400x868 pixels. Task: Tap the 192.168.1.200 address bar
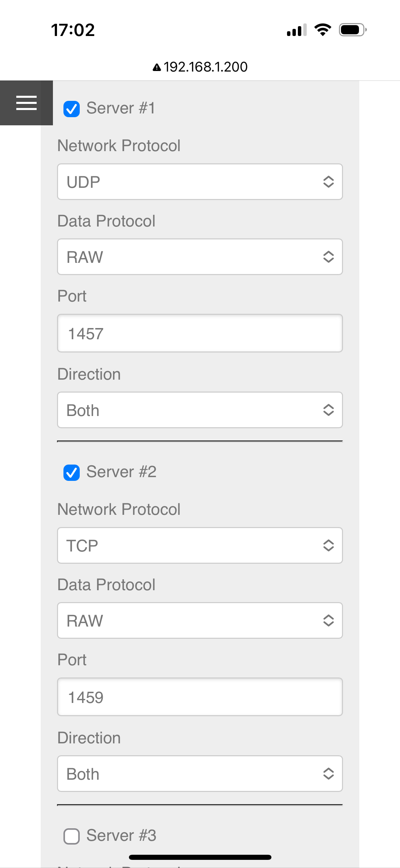click(x=205, y=67)
